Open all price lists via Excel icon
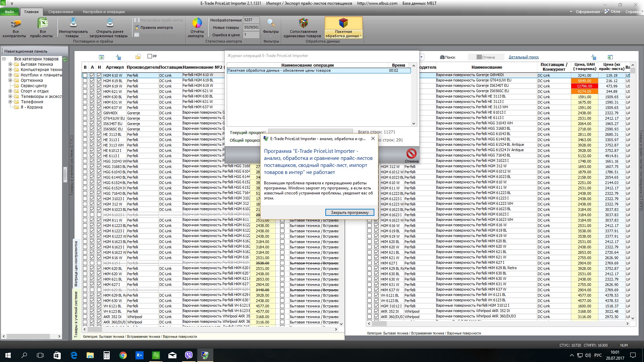This screenshot has height=362, width=644. [43, 23]
